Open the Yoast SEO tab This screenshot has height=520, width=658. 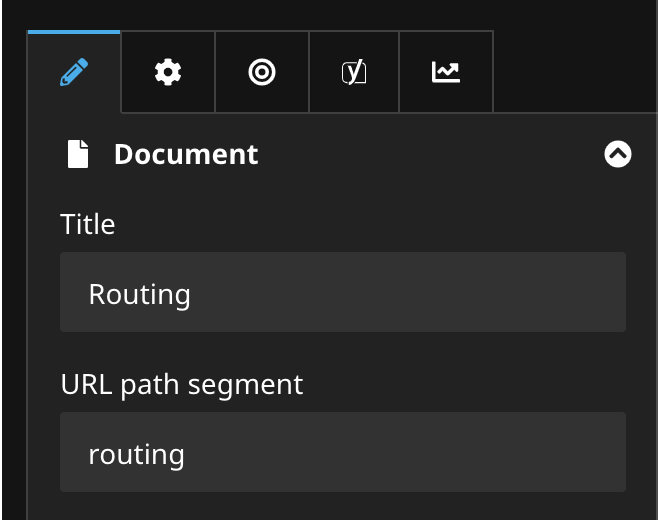(354, 72)
